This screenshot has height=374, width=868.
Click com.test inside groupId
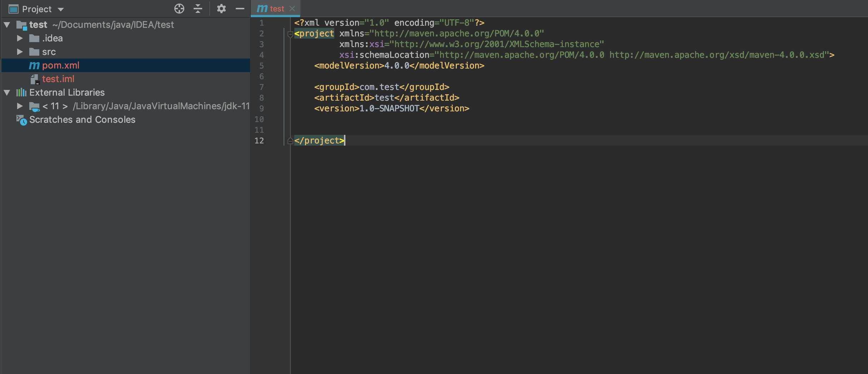click(379, 87)
